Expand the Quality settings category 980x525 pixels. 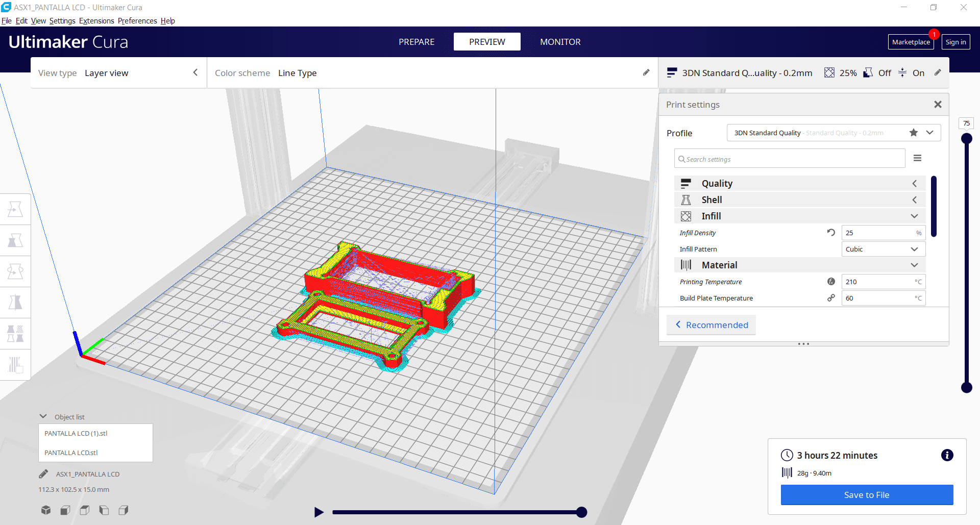pos(799,183)
